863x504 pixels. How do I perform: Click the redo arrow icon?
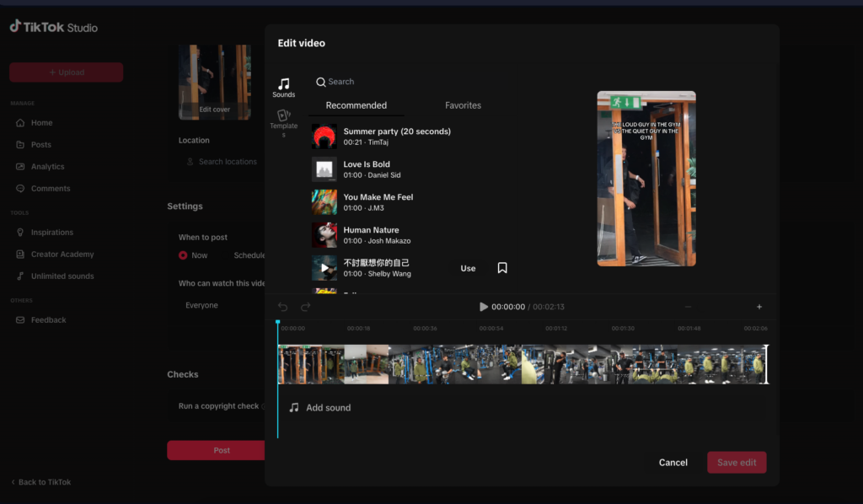pyautogui.click(x=305, y=307)
